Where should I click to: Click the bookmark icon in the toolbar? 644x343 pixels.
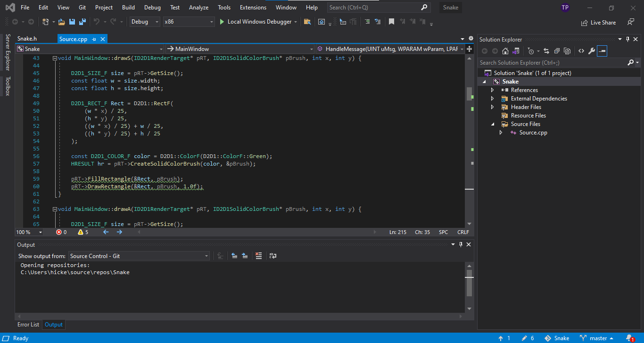(x=391, y=22)
